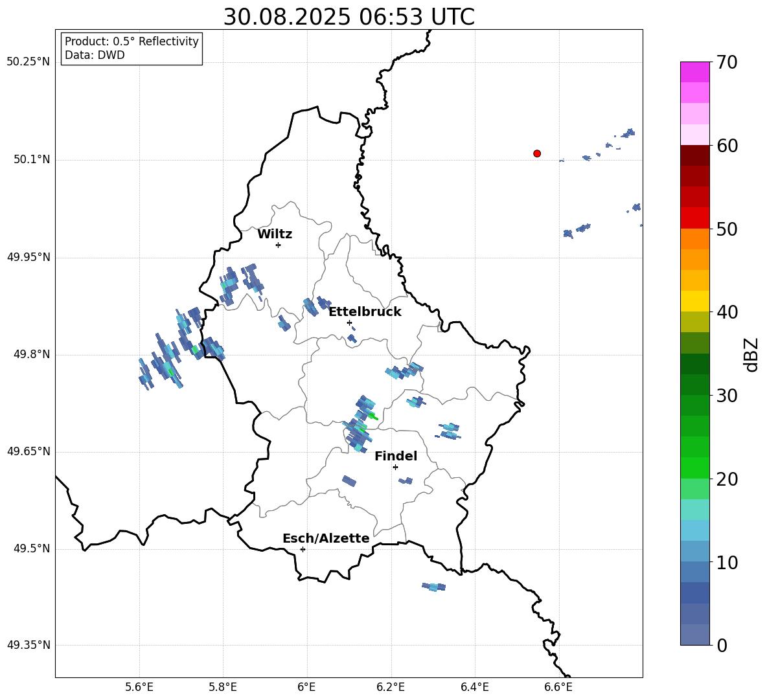Click the Ettelbruck city label
767x700 pixels.
coord(365,312)
